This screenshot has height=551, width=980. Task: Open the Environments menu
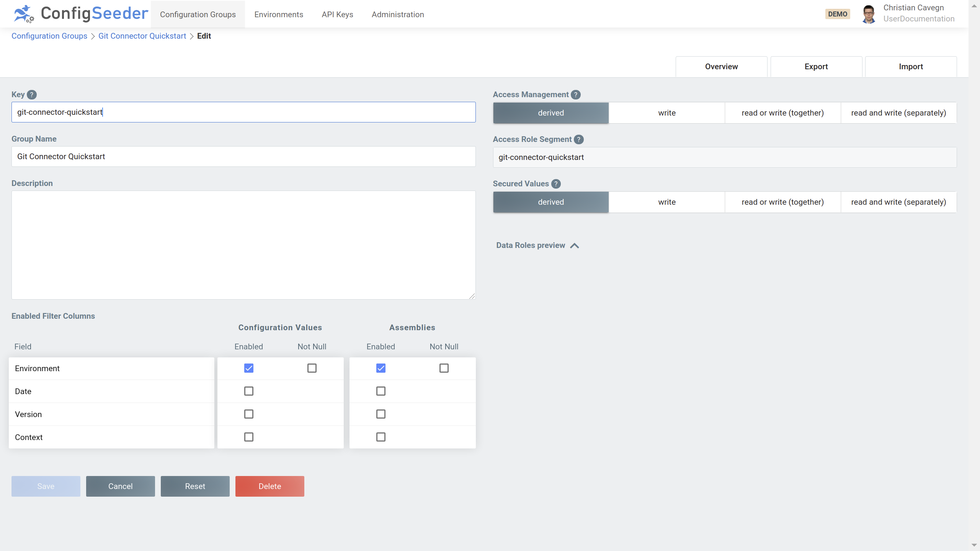278,14
